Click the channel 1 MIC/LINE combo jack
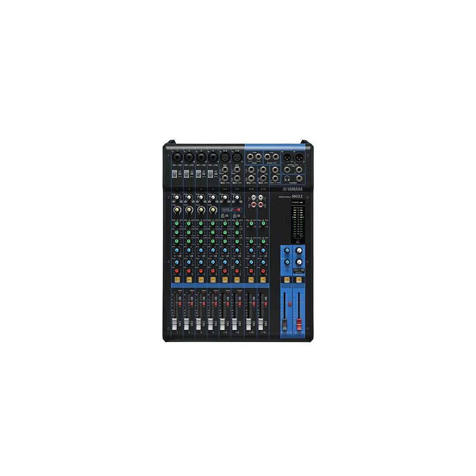The width and height of the screenshot is (476, 476). pyautogui.click(x=177, y=157)
